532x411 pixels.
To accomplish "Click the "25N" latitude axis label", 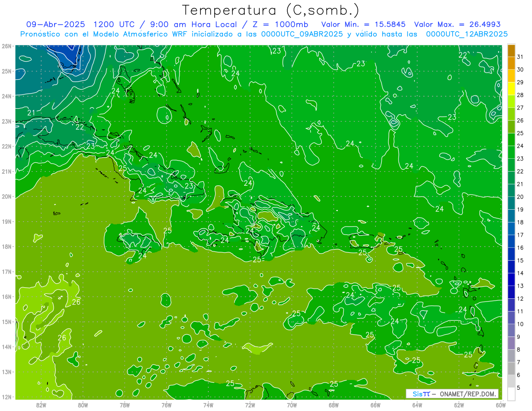I will [x=6, y=71].
